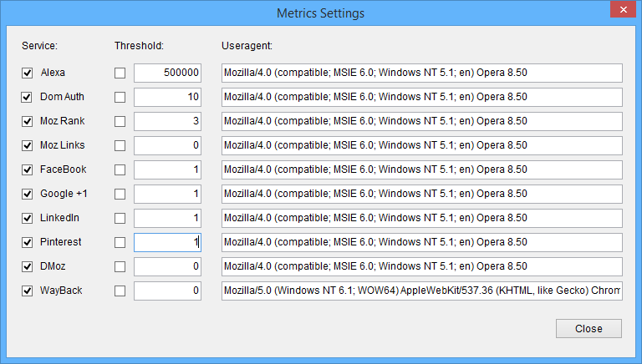Check the Google +1 threshold checkbox
This screenshot has height=364, width=642.
point(120,195)
